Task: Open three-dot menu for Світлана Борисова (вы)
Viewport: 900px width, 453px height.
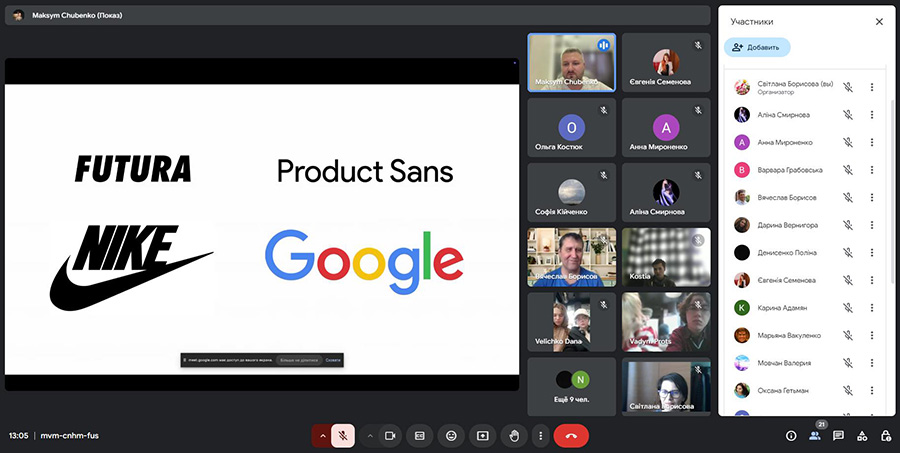Action: coord(871,87)
